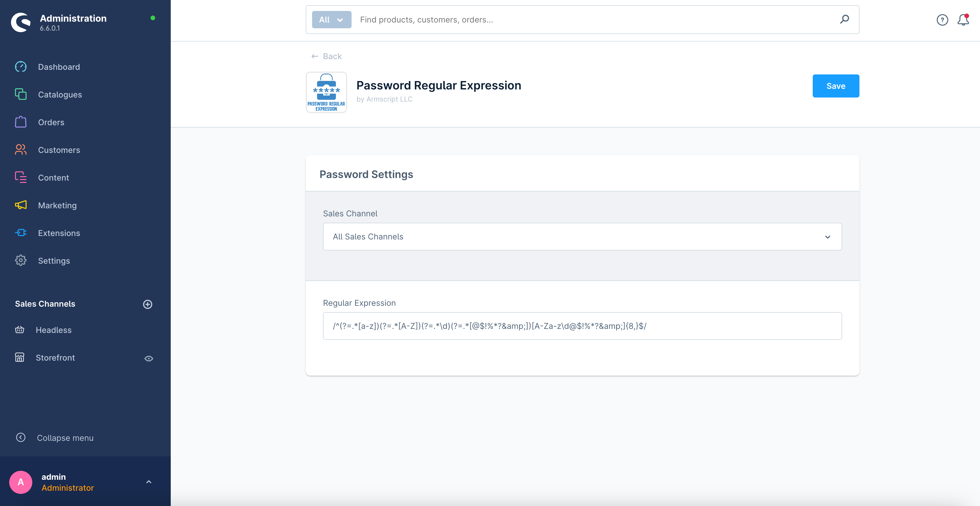Screen dimensions: 980x506
Task: Click the Orders sidebar icon
Action: pyautogui.click(x=20, y=122)
